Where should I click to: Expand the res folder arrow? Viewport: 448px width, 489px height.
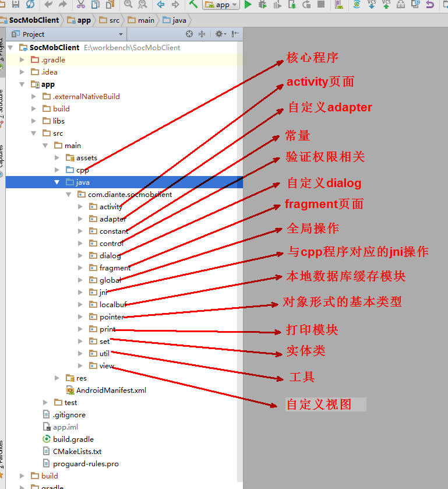point(57,378)
